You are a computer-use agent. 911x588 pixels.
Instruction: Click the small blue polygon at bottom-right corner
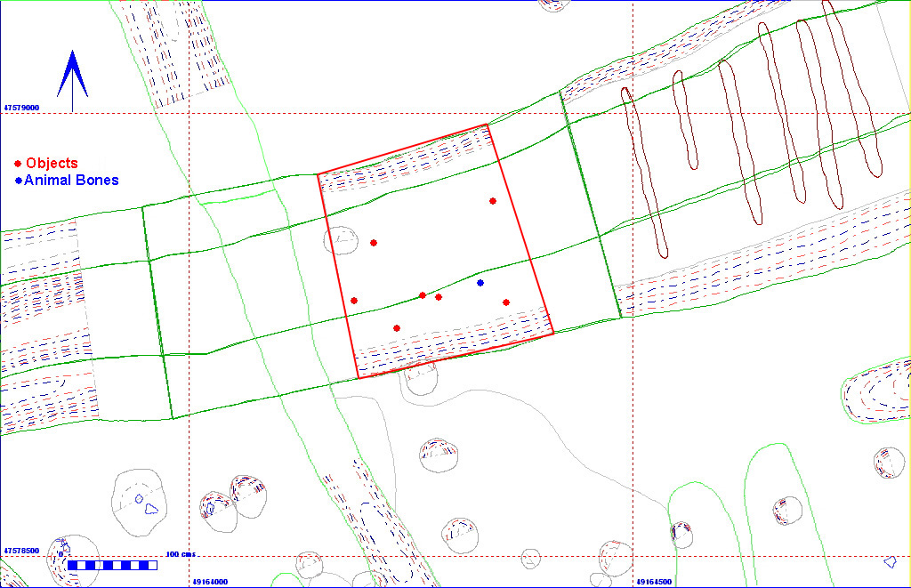tap(890, 561)
